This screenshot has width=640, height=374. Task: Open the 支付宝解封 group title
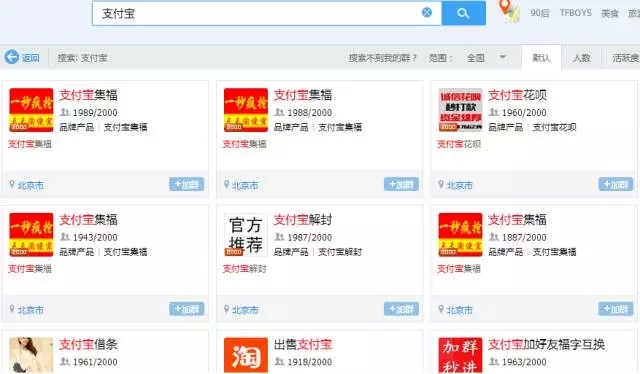pyautogui.click(x=302, y=220)
